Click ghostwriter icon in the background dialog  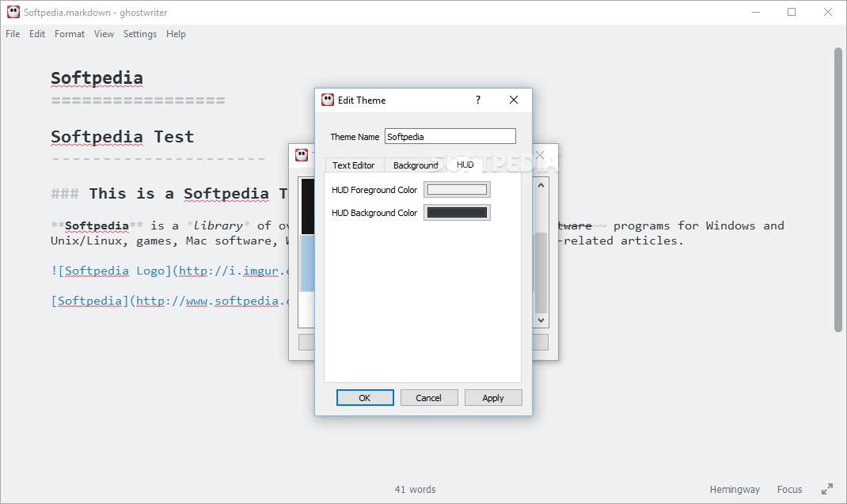(x=302, y=155)
